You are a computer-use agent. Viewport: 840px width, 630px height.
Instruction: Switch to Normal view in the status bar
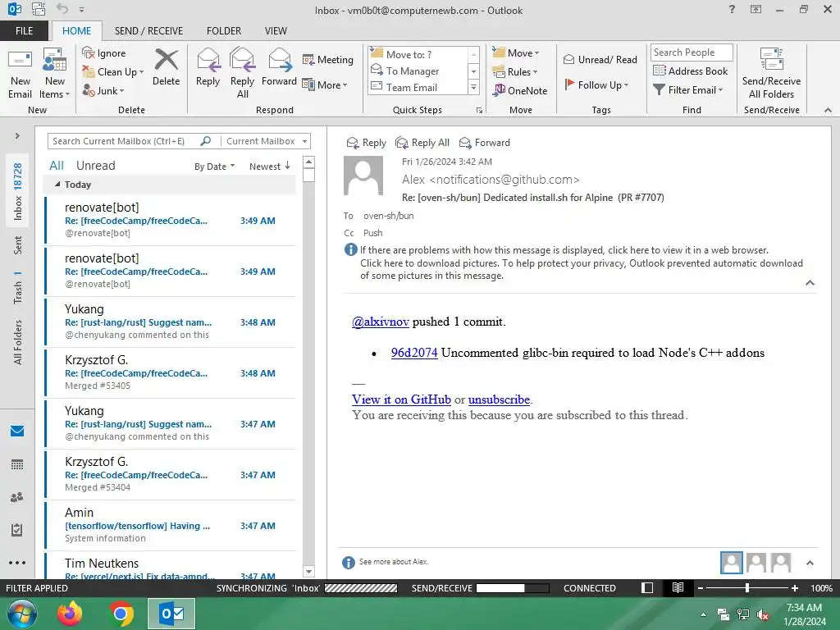tap(647, 587)
